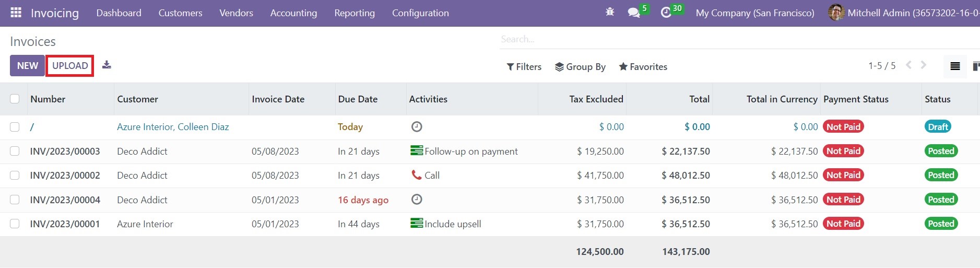The height and width of the screenshot is (268, 980).
Task: Toggle the select-all header checkbox
Action: coord(15,99)
